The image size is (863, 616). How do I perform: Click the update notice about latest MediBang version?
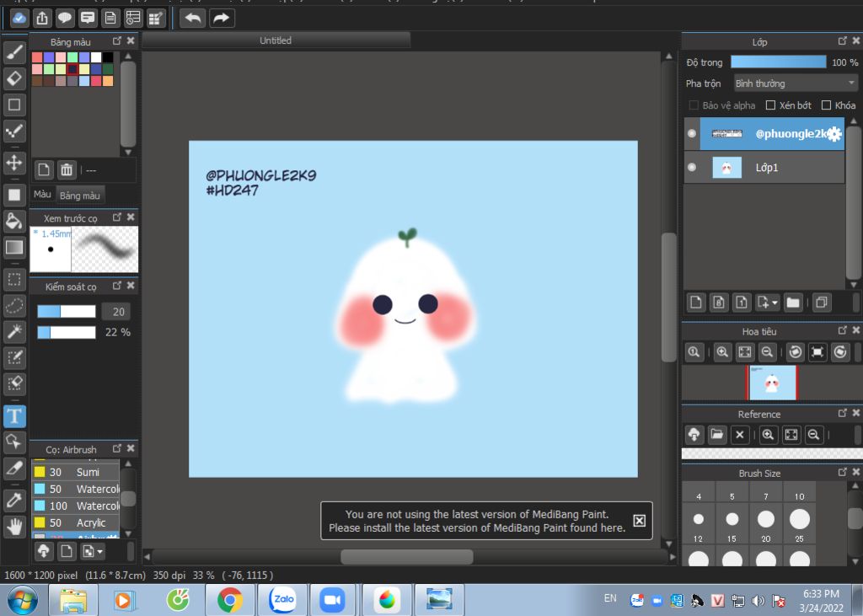tap(477, 521)
